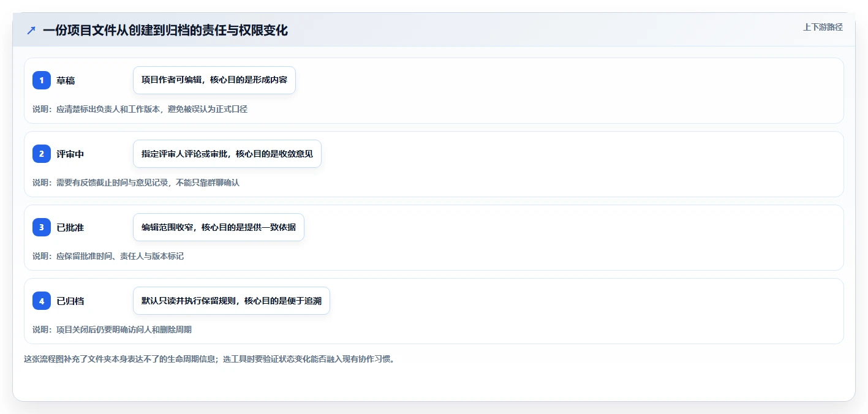The image size is (868, 414).
Task: Click the note 应清楚标出负责人和工作版本
Action: [140, 109]
